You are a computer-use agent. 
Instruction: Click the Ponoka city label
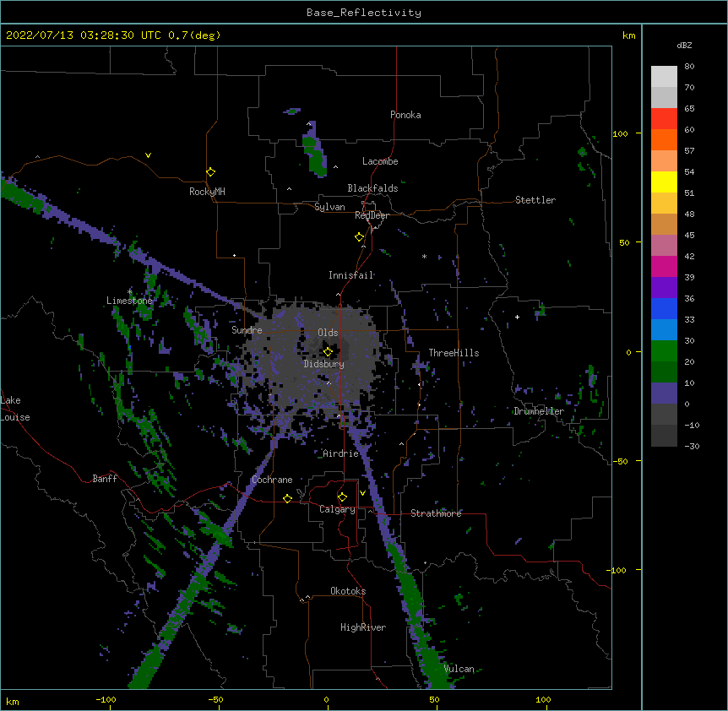click(405, 115)
